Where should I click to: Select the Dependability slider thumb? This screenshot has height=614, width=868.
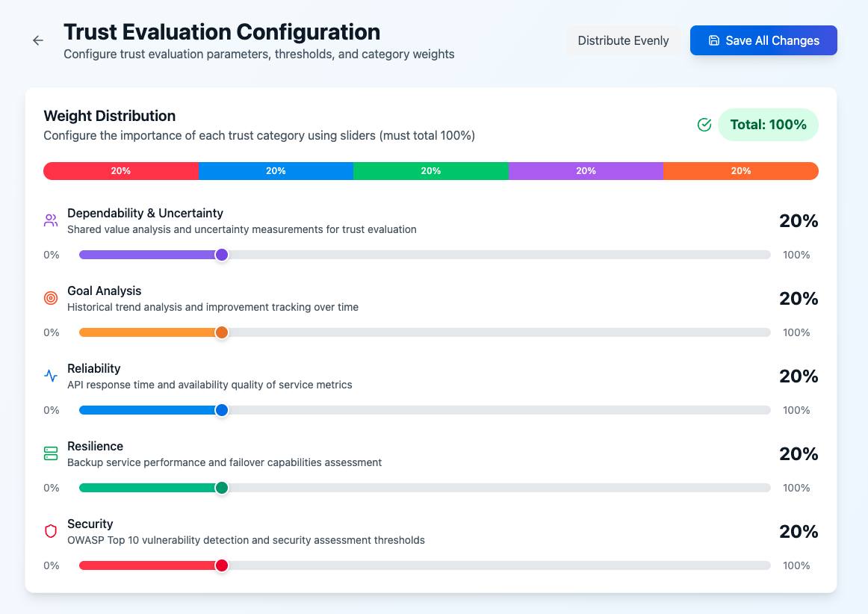point(221,255)
